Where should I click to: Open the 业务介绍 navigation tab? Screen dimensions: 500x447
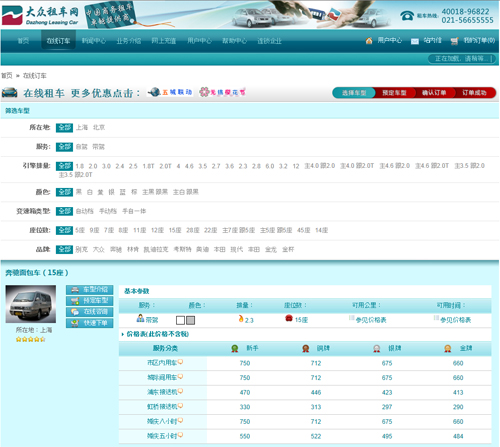click(x=129, y=41)
